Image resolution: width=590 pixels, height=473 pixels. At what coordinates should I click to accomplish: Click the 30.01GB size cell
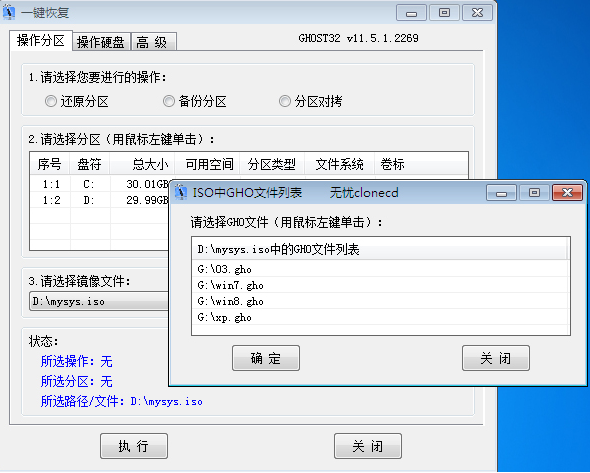(x=148, y=184)
